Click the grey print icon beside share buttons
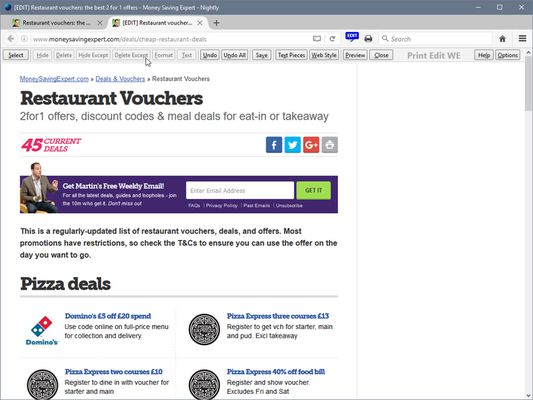 pos(330,145)
